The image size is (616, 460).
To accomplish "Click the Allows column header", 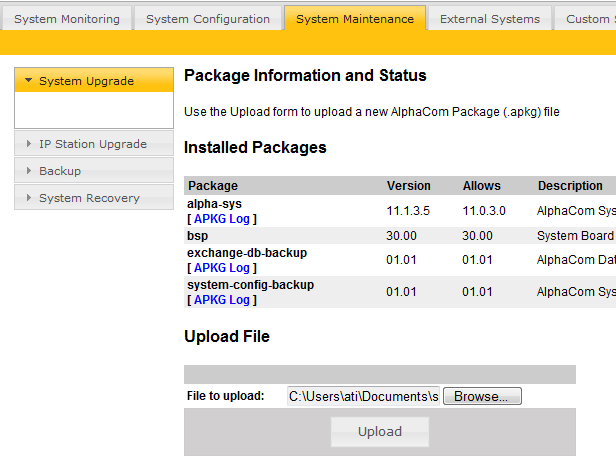I will (482, 186).
